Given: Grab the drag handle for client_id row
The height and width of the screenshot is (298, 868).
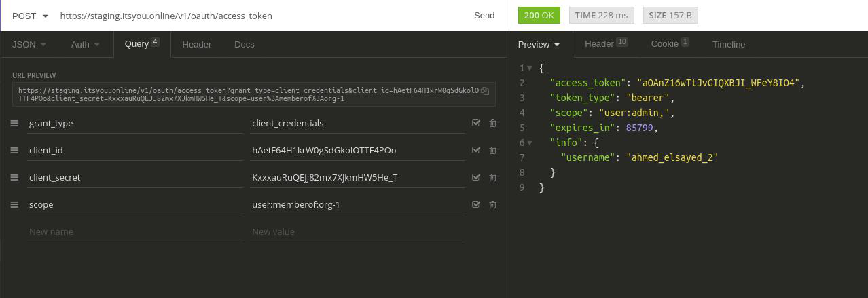Looking at the screenshot, I should (x=14, y=150).
